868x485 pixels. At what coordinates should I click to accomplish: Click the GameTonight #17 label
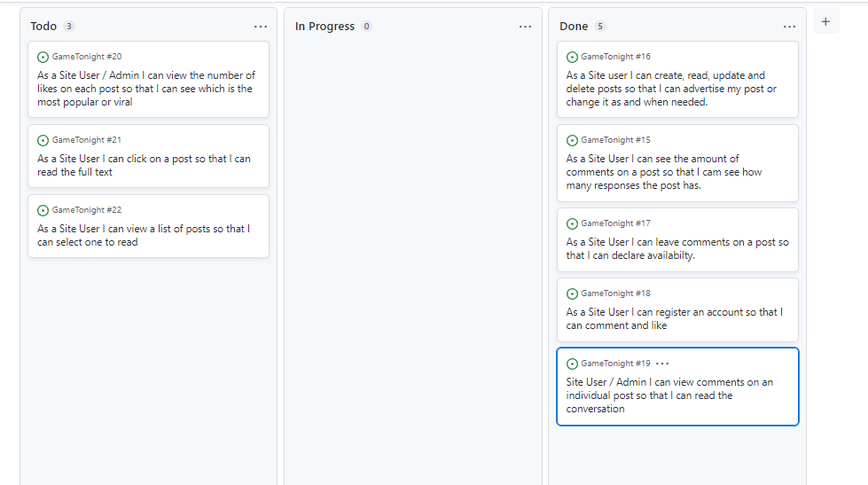point(615,223)
